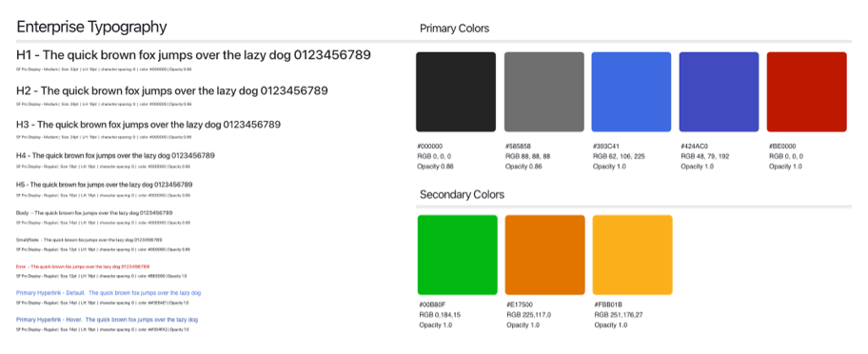
Task: Select the H1 quick brown fox sample line
Action: [x=193, y=55]
